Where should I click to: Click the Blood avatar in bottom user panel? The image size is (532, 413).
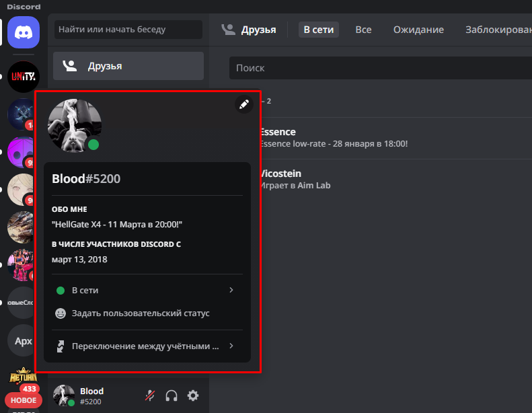(x=64, y=396)
